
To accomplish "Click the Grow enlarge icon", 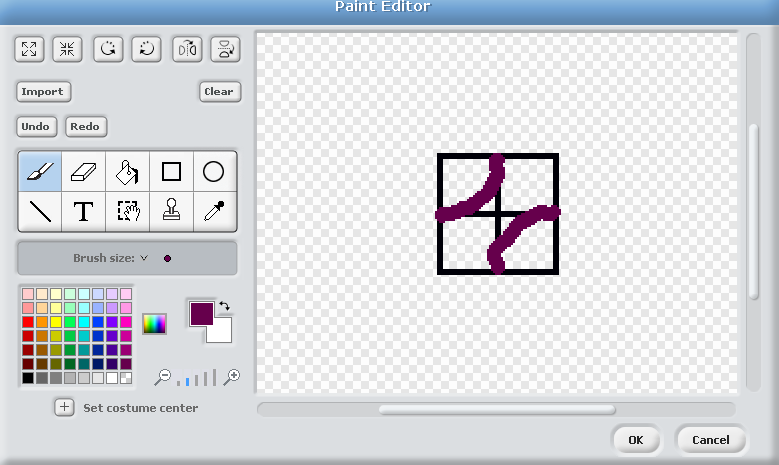I will (x=29, y=48).
